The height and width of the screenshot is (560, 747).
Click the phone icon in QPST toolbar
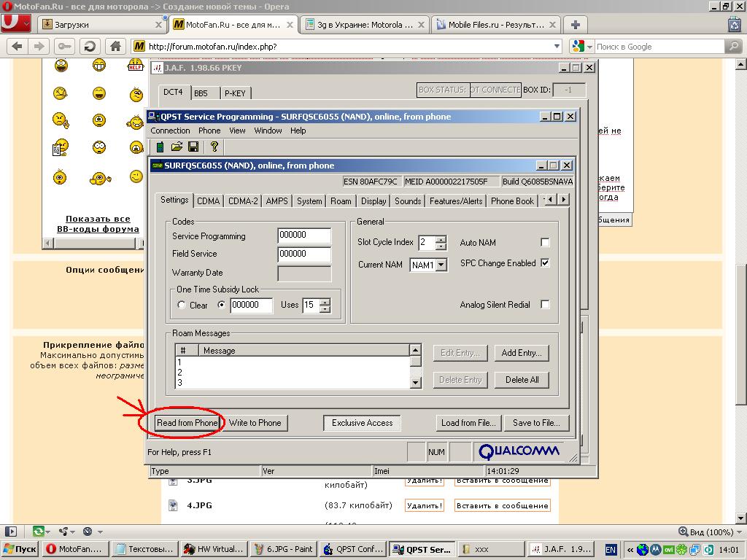click(x=160, y=147)
